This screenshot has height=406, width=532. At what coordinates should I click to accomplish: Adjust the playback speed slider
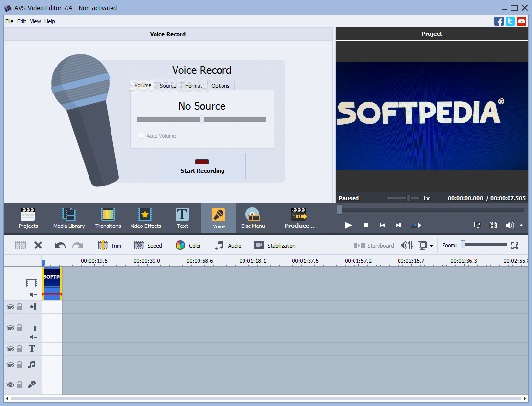click(408, 198)
